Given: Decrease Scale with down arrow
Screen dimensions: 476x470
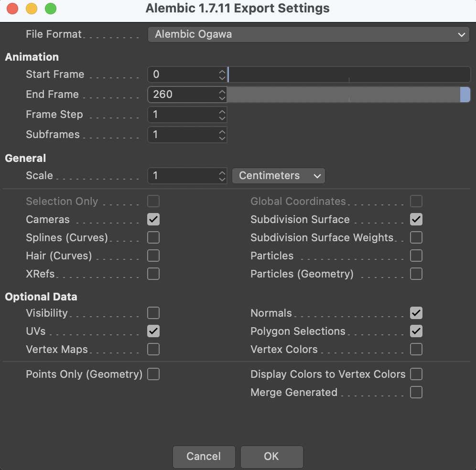Looking at the screenshot, I should pos(222,179).
